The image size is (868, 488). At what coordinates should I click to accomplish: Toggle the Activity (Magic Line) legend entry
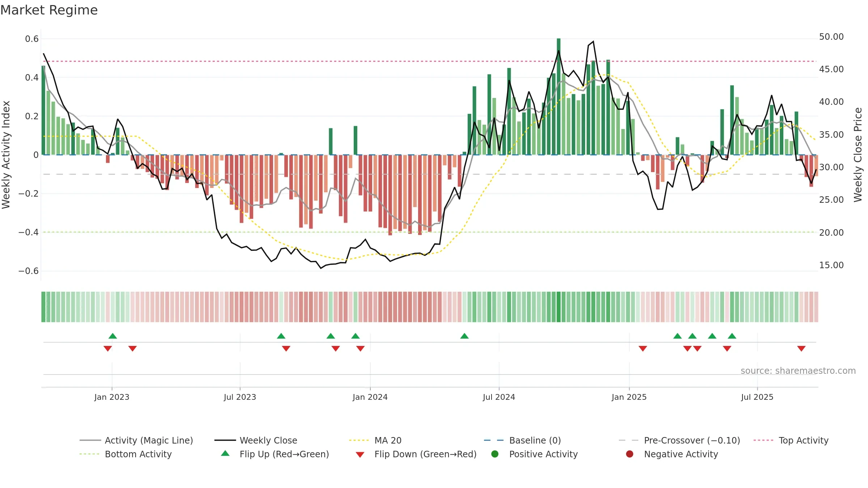click(x=136, y=440)
